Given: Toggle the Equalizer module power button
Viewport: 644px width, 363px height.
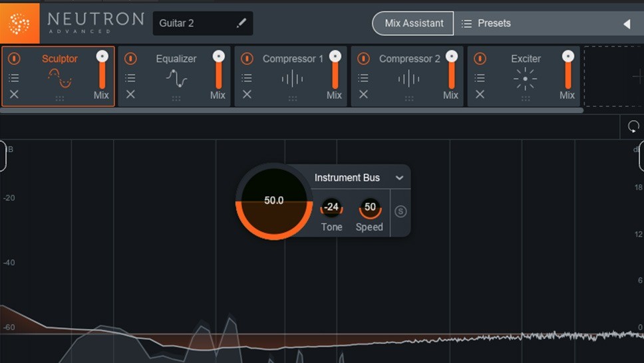Looking at the screenshot, I should (130, 59).
